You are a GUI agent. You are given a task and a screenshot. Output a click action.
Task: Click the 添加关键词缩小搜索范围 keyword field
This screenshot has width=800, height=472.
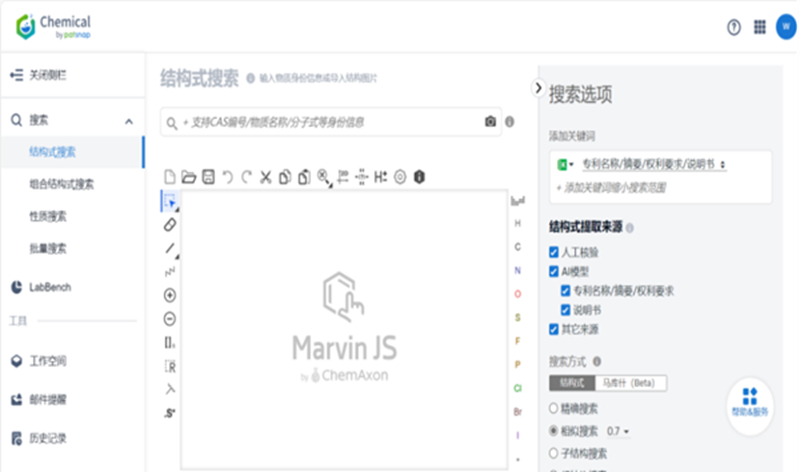tap(611, 188)
